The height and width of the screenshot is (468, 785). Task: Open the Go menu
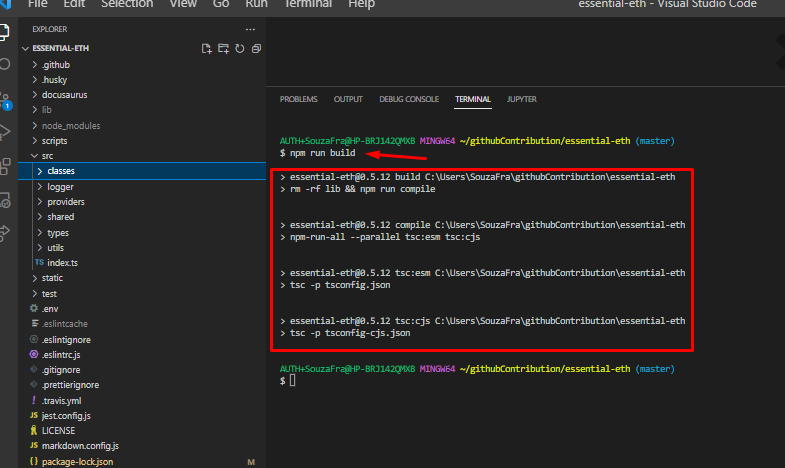221,4
